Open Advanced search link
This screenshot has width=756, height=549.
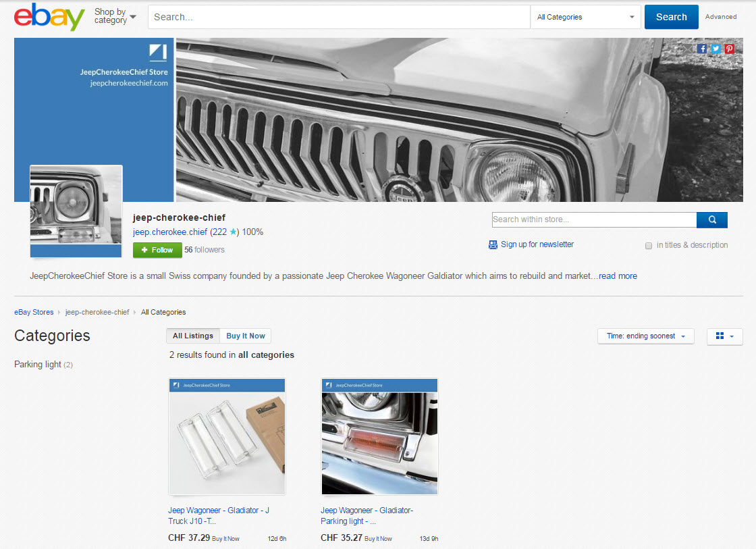(721, 17)
